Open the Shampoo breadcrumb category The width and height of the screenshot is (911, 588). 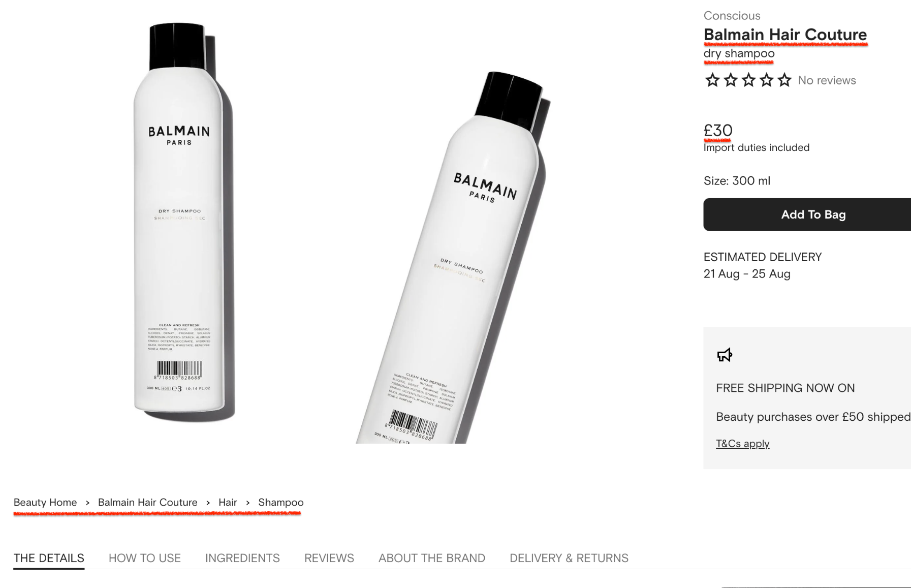pos(281,502)
